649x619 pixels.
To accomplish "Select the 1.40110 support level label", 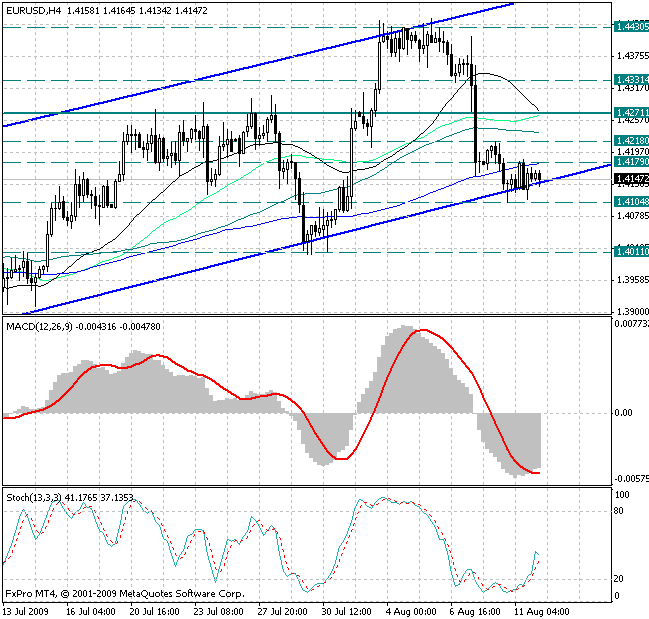I will (x=631, y=252).
